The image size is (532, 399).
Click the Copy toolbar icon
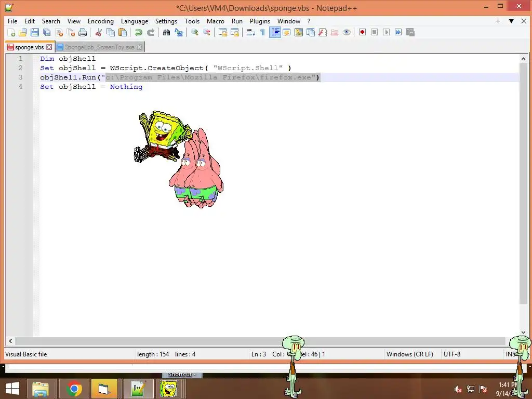coord(111,32)
